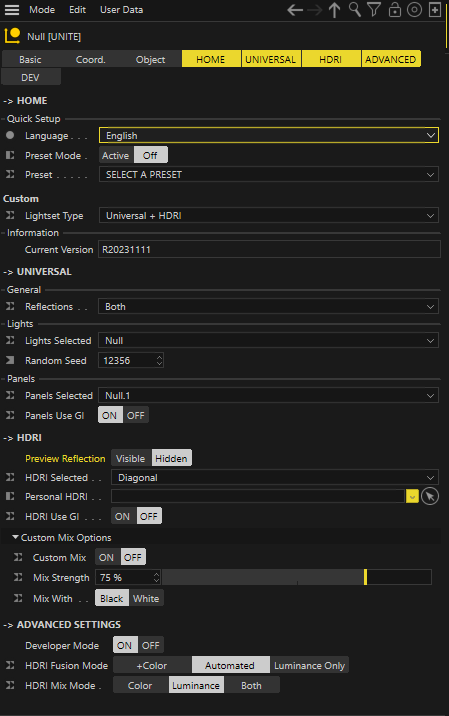Screen dimensions: 449x716
Task: Set HDRI Mix Mode to Color
Action: pyautogui.click(x=140, y=685)
